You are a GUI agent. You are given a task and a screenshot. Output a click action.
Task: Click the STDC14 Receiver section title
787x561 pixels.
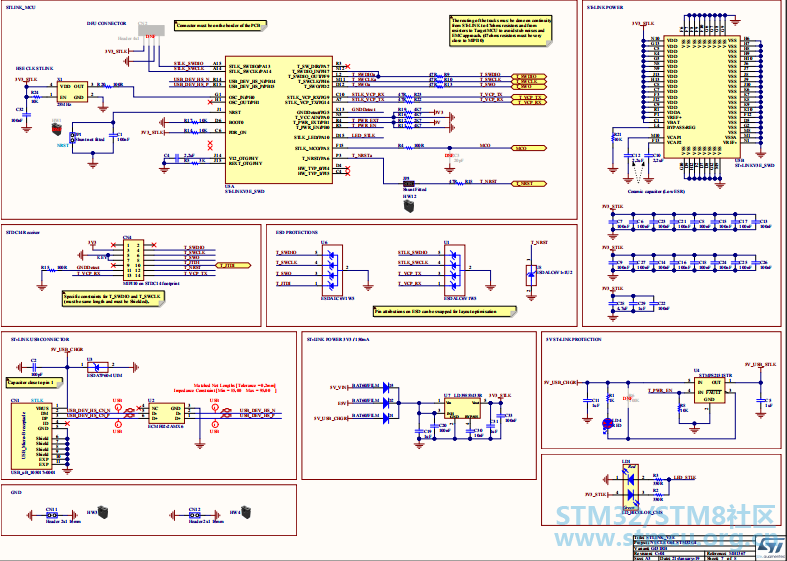23,232
